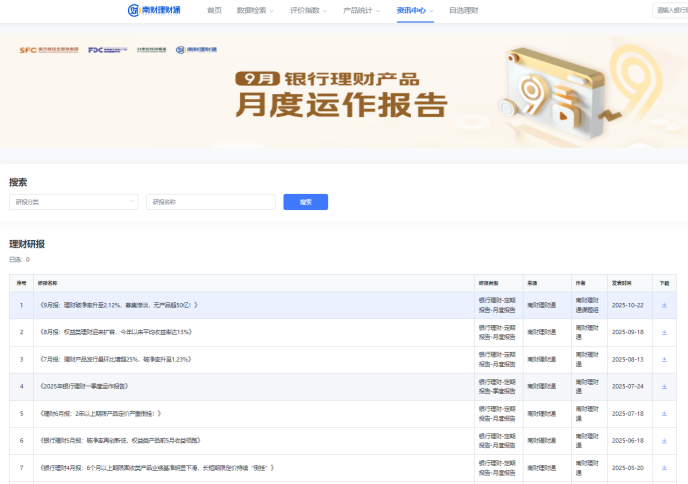This screenshot has width=688, height=484.
Task: Download the 2025-07-24 quarterly report
Action: click(664, 386)
